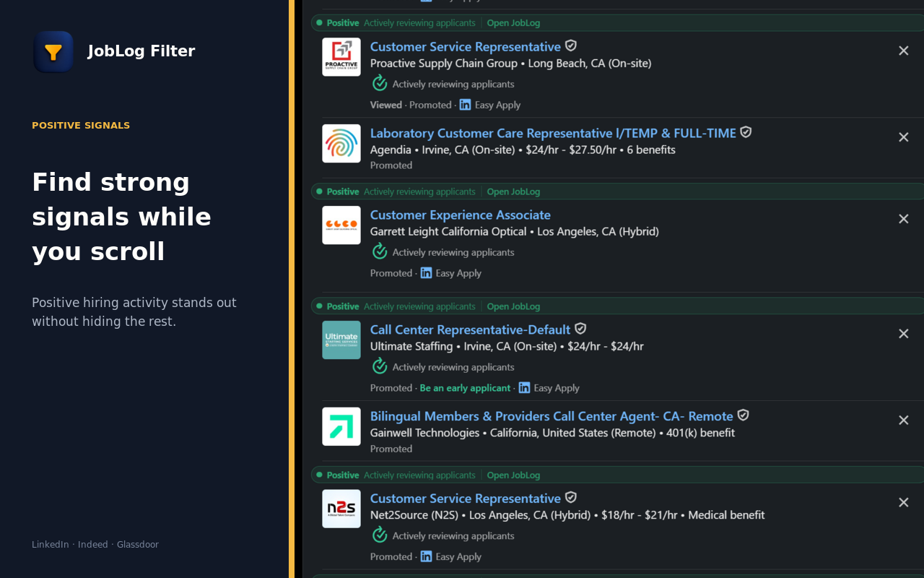
Task: Dismiss the Bilingual Members & Providers job
Action: tap(903, 420)
